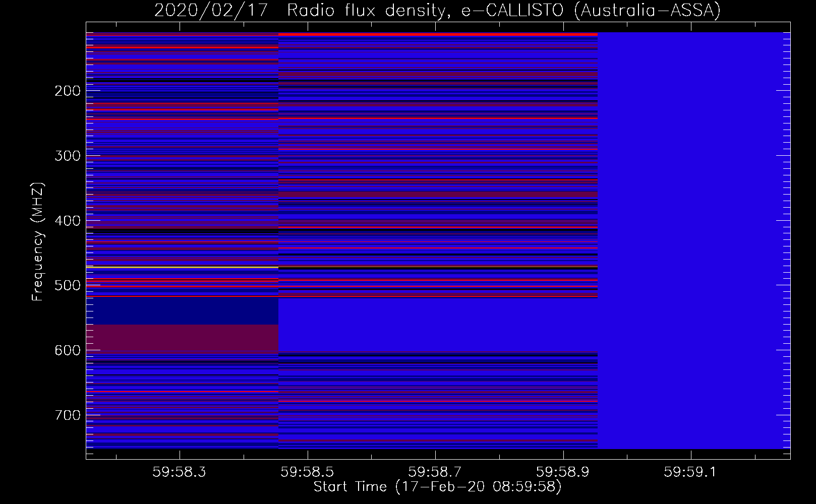
Task: Click the dark maroon block near 600 MHz
Action: point(182,338)
